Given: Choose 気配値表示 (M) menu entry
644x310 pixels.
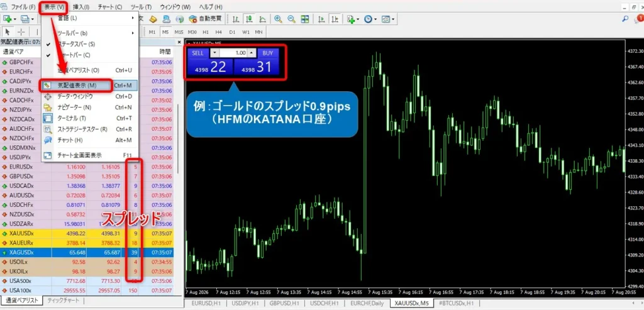Looking at the screenshot, I should coord(89,86).
